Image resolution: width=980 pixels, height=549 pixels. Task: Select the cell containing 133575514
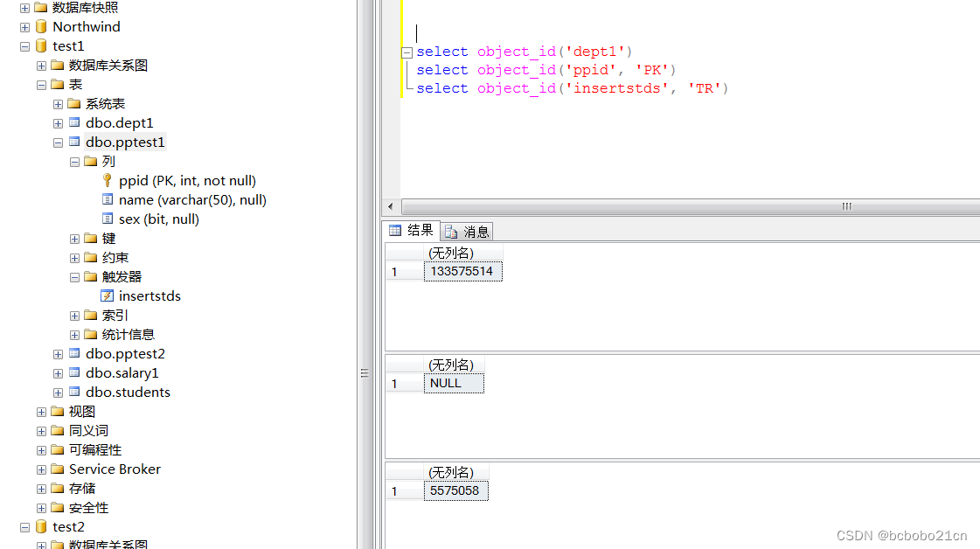tap(462, 271)
